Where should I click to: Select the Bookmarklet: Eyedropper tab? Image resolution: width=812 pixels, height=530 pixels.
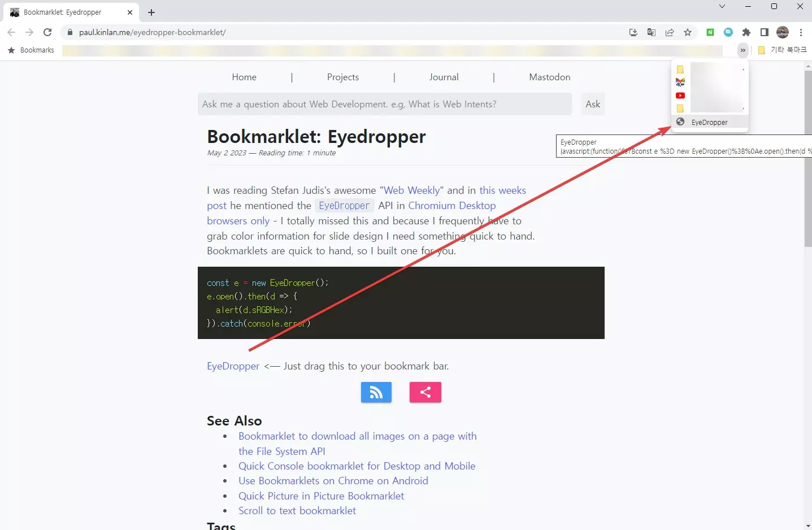(72, 12)
